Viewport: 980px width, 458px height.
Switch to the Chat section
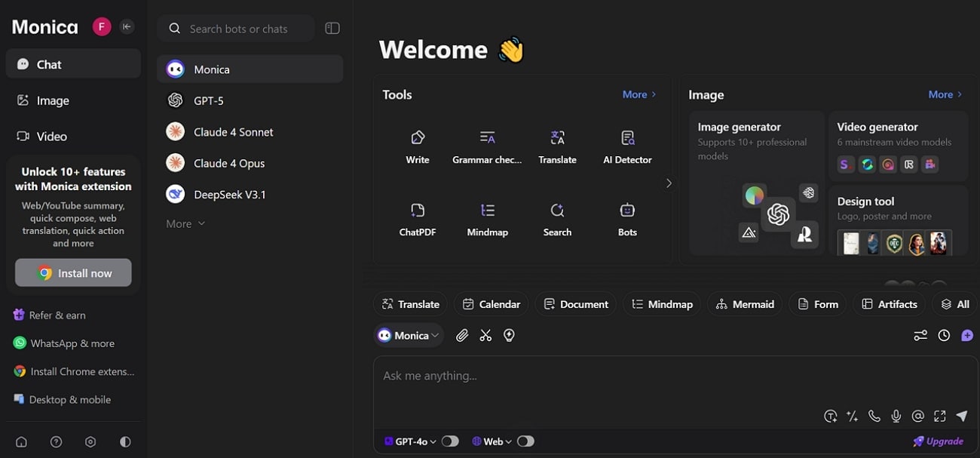point(73,64)
